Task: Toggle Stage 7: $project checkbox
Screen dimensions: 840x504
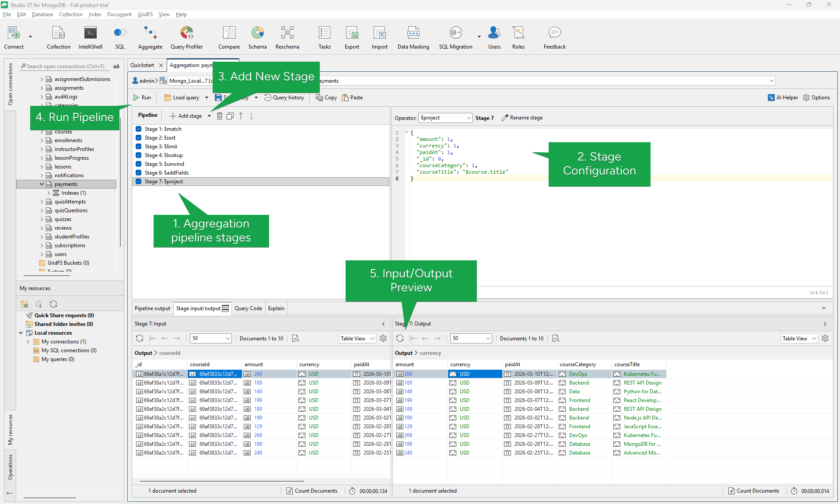Action: point(138,182)
